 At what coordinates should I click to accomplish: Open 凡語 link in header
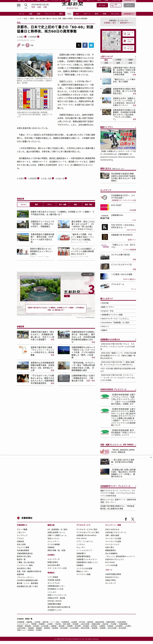(x=45, y=7)
